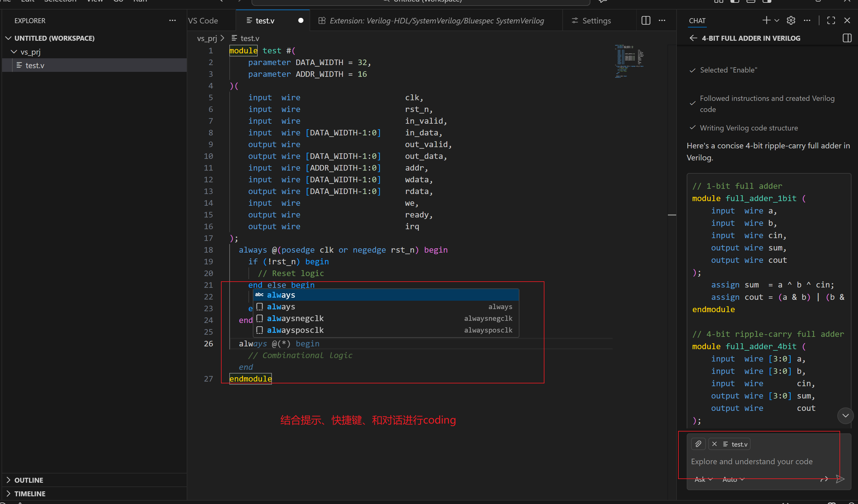The width and height of the screenshot is (858, 504).
Task: Open the Auto model dropdown
Action: pos(733,479)
